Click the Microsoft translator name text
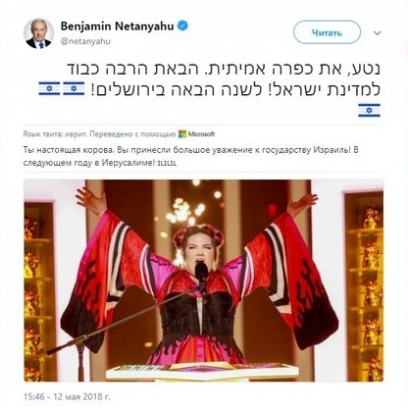The height and width of the screenshot is (408, 408). point(201,134)
